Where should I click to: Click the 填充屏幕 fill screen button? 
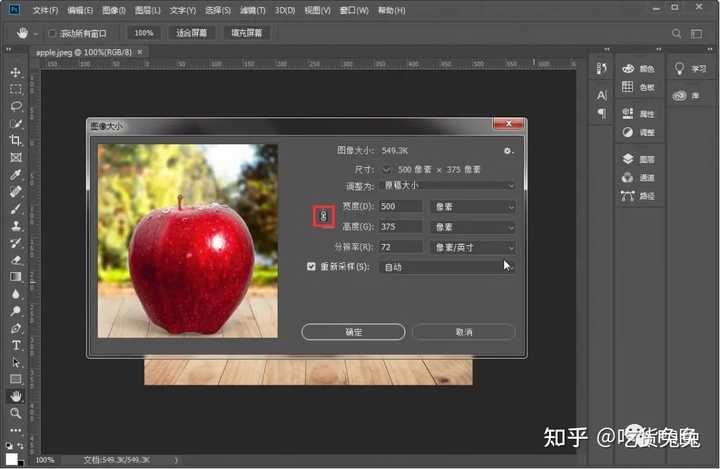click(247, 33)
